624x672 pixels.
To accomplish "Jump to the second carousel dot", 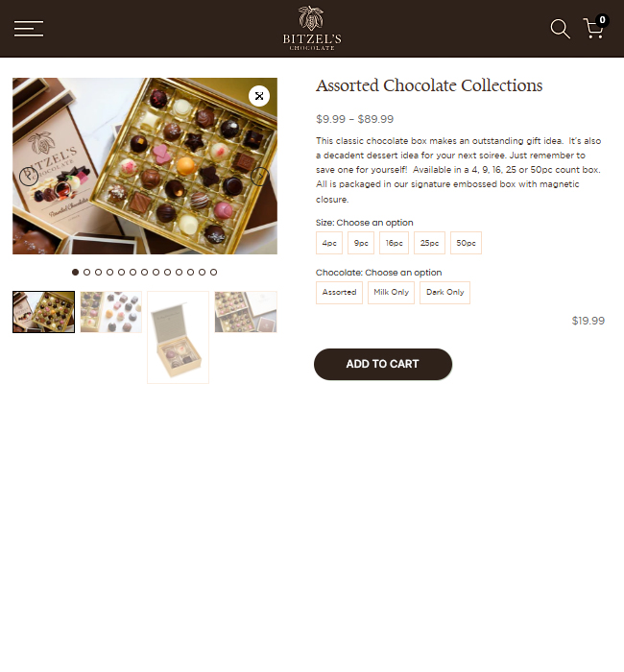I will (87, 272).
